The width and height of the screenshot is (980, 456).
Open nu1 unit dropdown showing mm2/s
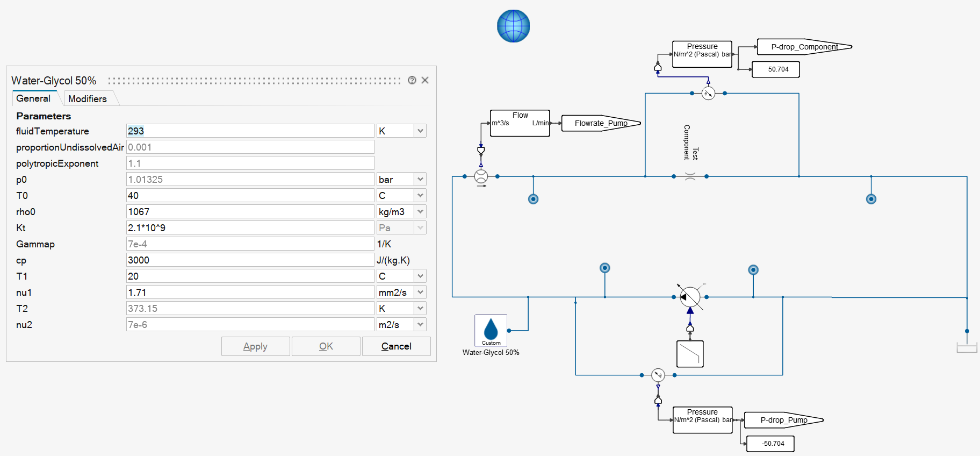coord(421,292)
